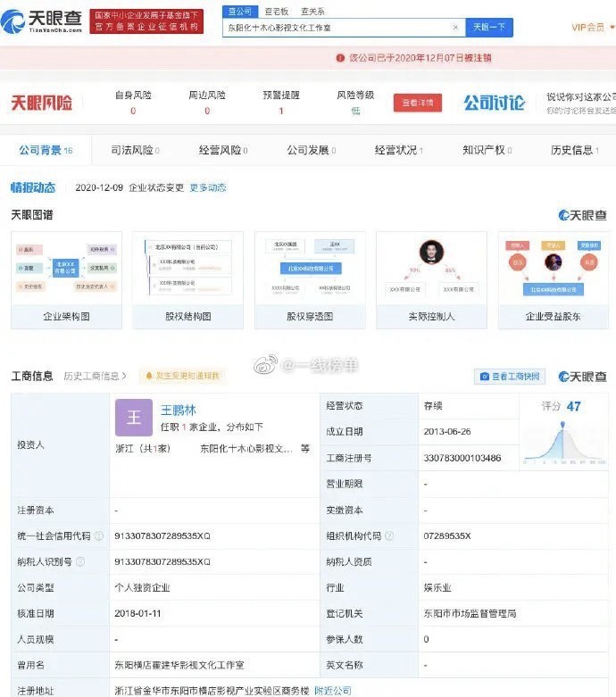616x697 pixels.
Task: Click the 2020-12-09 企业状态变更 entry
Action: point(129,187)
